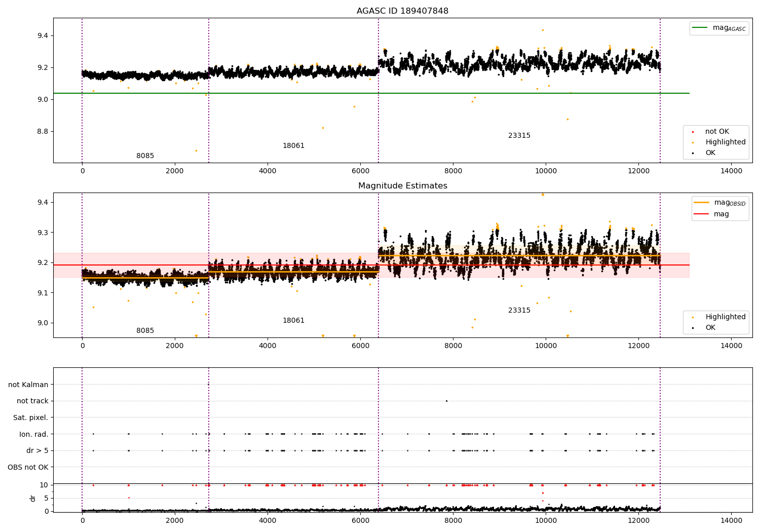Image resolution: width=760 pixels, height=532 pixels.
Task: Click obsid label '8085' in top panel
Action: click(x=145, y=156)
